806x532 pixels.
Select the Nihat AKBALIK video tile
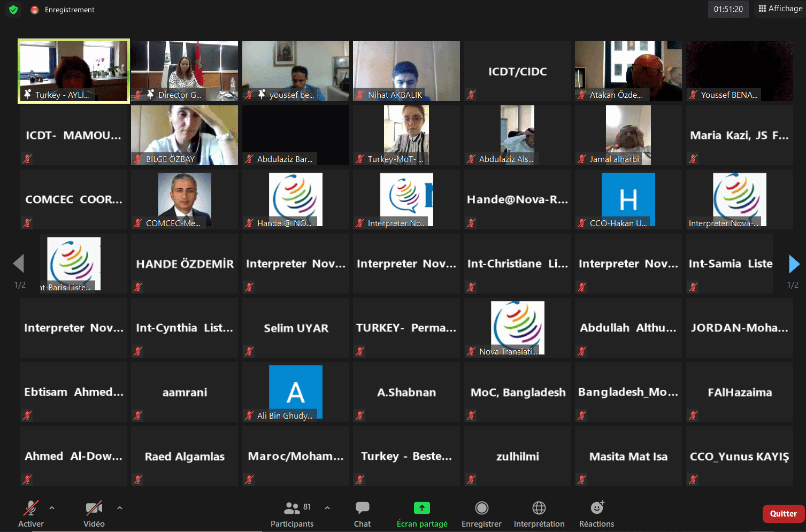[x=406, y=71]
